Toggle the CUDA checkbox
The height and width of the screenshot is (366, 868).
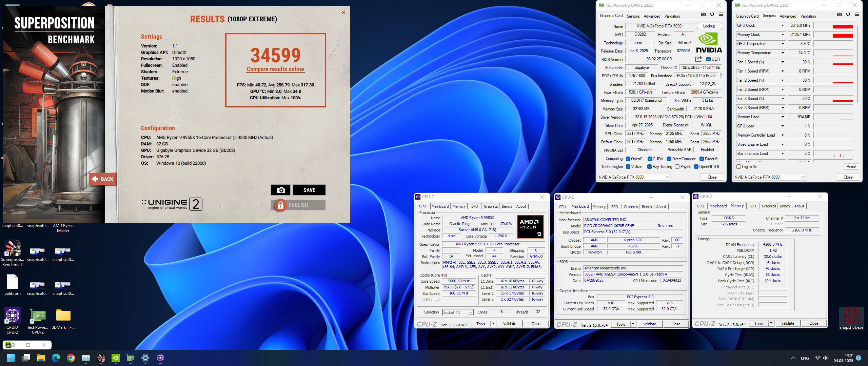pyautogui.click(x=650, y=159)
